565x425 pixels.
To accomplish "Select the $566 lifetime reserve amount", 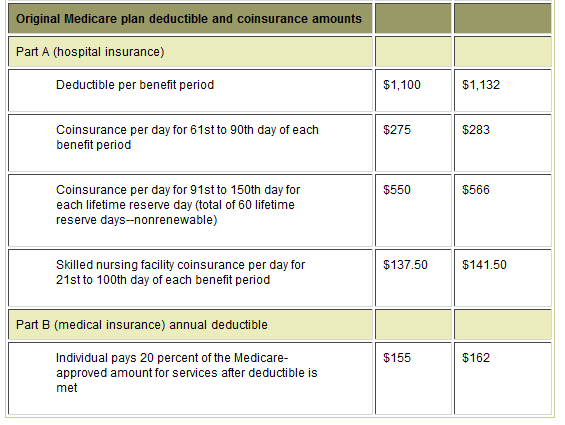I will pyautogui.click(x=476, y=190).
